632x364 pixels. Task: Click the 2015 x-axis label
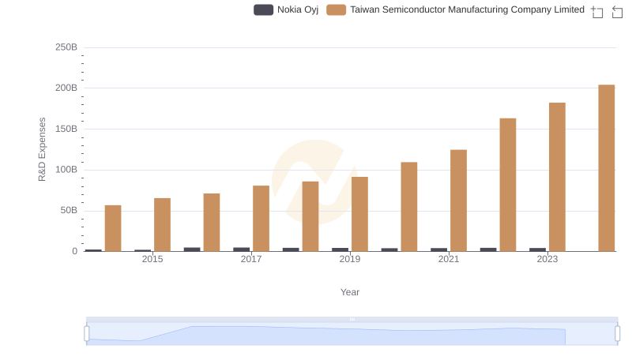(152, 259)
